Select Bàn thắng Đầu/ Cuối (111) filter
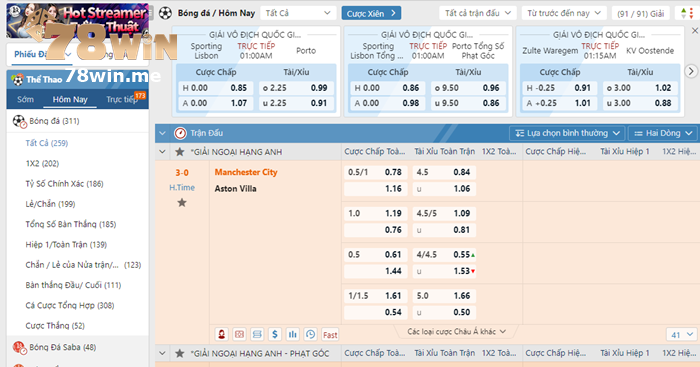Screen dimensions: 700x367 [73, 285]
